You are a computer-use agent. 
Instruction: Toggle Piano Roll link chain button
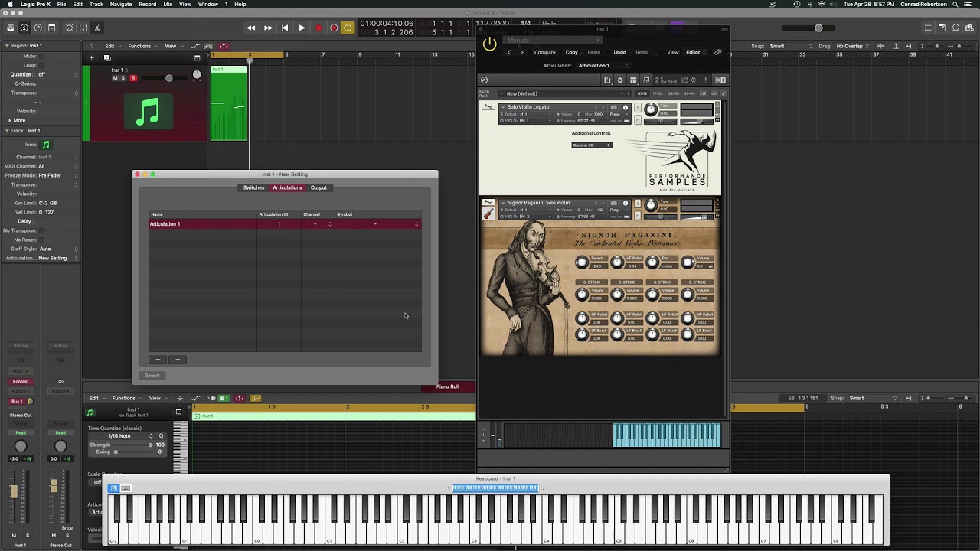pos(256,398)
